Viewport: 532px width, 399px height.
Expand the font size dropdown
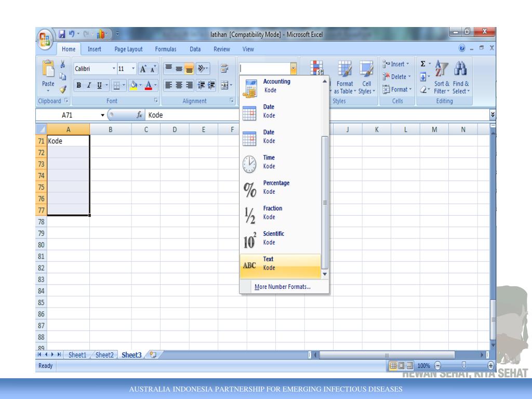point(133,69)
